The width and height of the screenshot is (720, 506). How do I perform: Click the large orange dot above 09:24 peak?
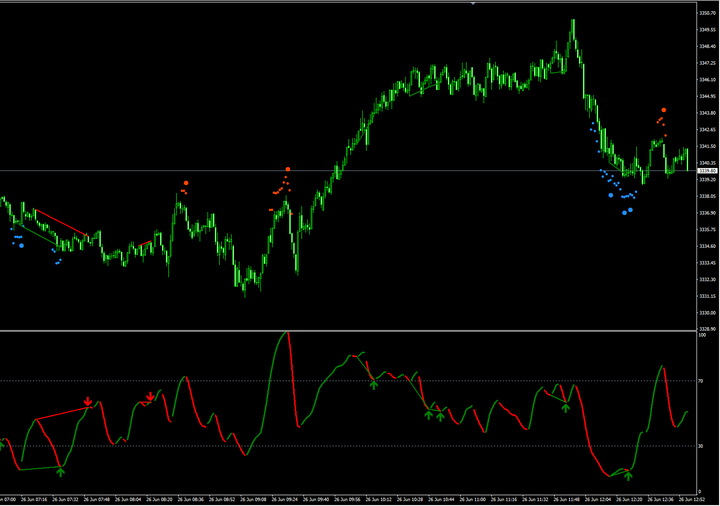pos(288,170)
